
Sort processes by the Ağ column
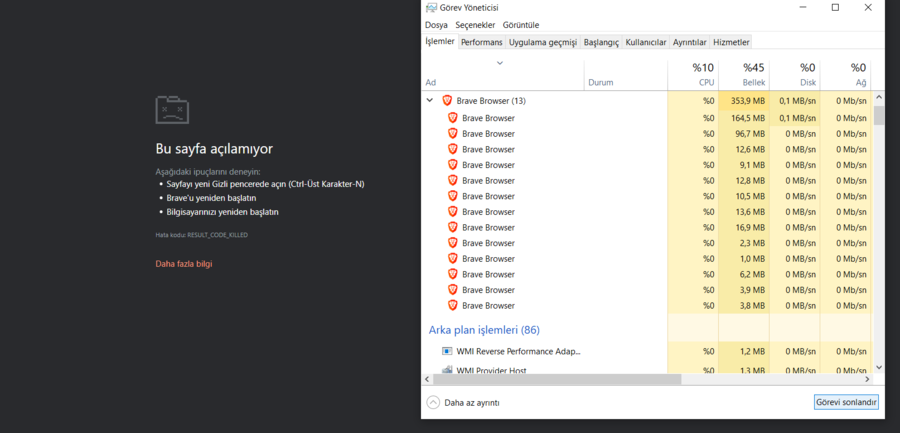pos(845,75)
